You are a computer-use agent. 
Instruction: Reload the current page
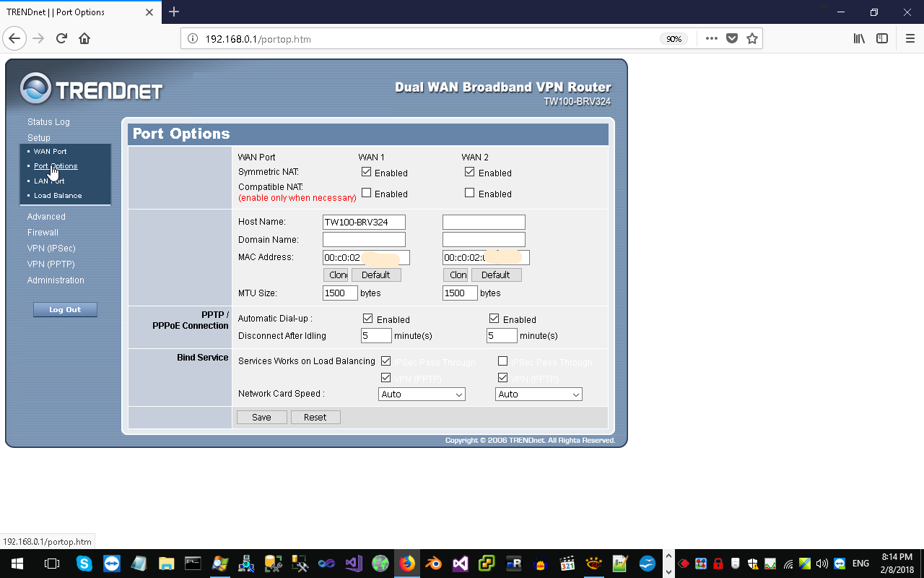point(61,38)
